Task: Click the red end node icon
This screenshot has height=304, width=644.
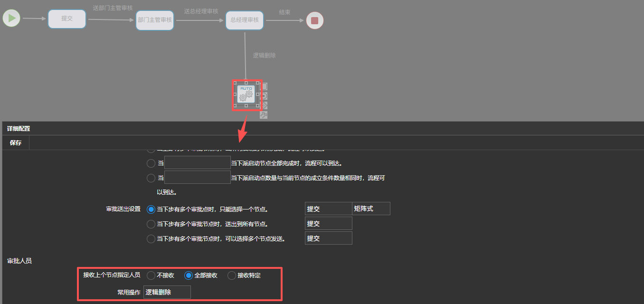Action: pos(314,20)
